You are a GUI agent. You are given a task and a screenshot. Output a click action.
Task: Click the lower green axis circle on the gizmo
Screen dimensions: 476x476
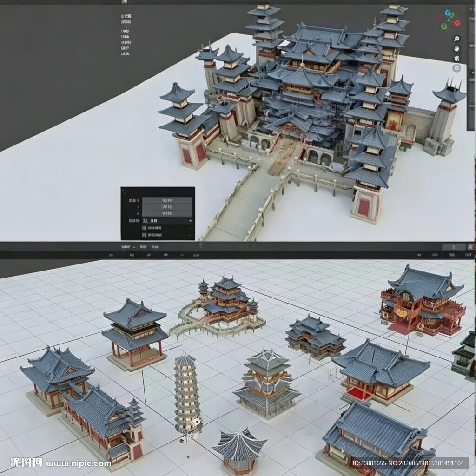click(x=444, y=26)
